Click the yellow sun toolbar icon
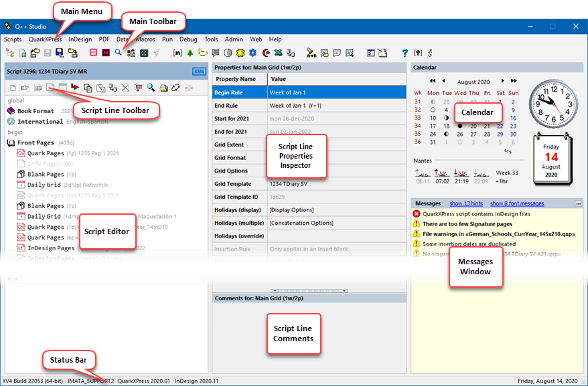Image resolution: width=588 pixels, height=386 pixels. coord(240,53)
